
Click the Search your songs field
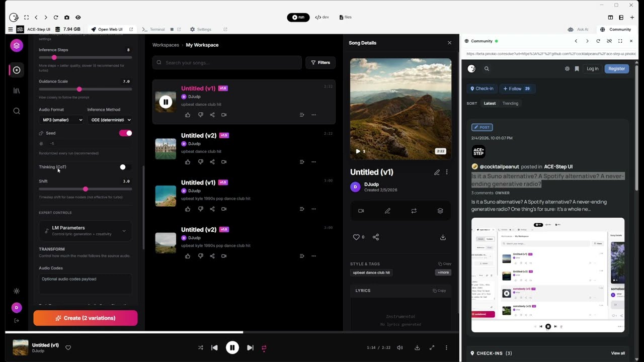pyautogui.click(x=227, y=62)
